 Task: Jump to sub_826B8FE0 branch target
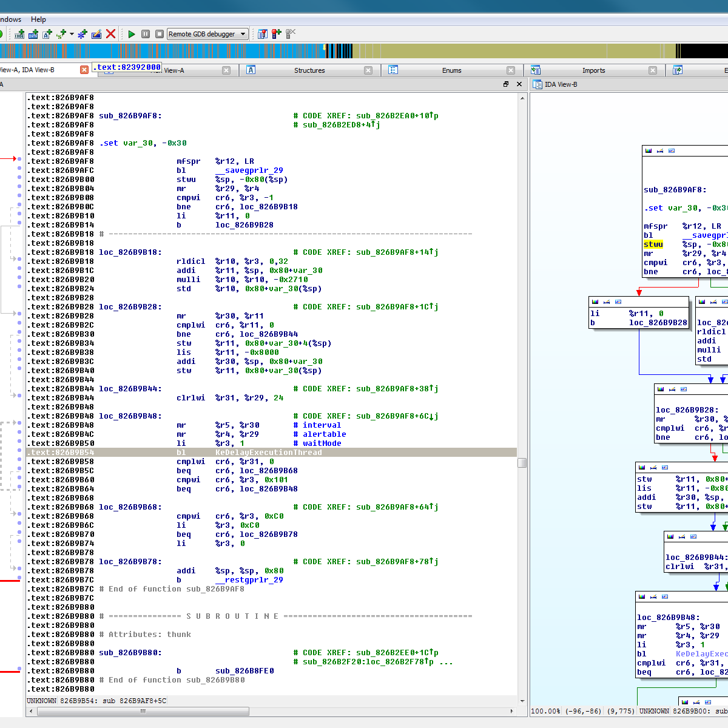click(x=244, y=671)
